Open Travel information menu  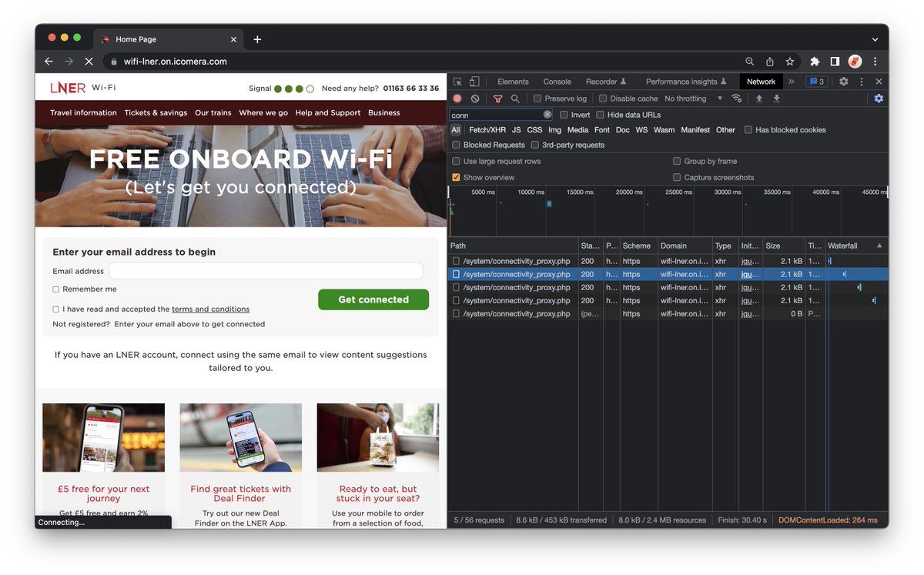point(83,112)
